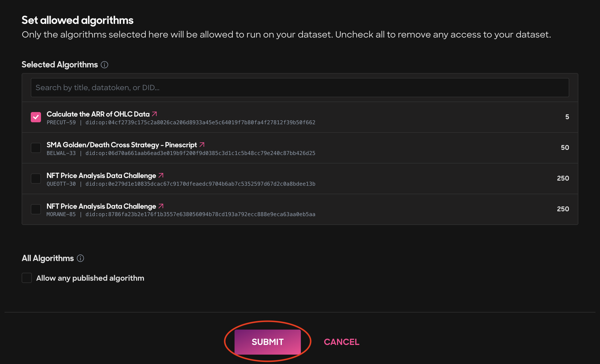Screen dimensions: 600x364
Task: Open SMA Golden/Death Cross Strategy title link
Action: pyautogui.click(x=122, y=145)
